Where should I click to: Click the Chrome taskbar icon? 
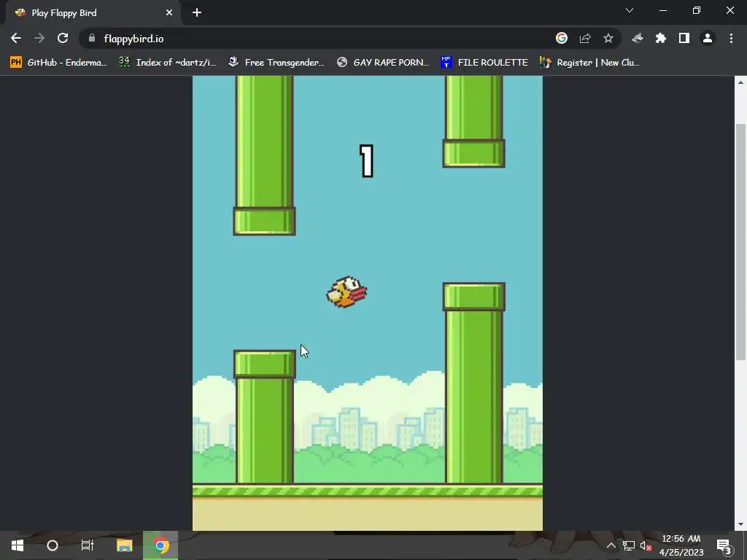(x=160, y=545)
